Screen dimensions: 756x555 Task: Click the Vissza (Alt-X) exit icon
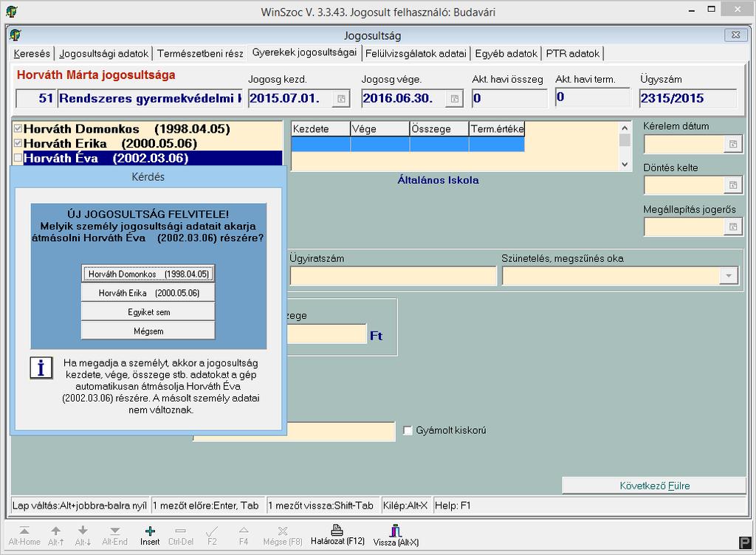point(396,531)
